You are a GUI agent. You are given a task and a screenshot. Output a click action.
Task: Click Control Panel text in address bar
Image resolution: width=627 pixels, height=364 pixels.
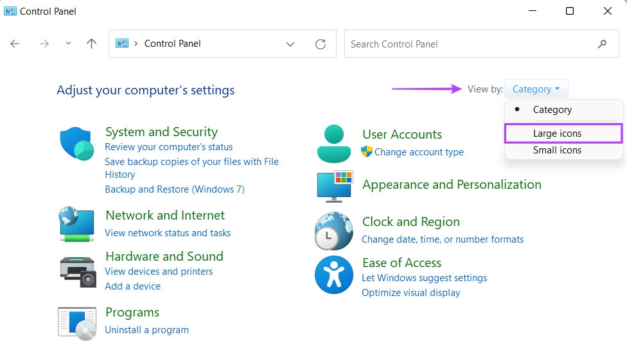click(x=172, y=44)
